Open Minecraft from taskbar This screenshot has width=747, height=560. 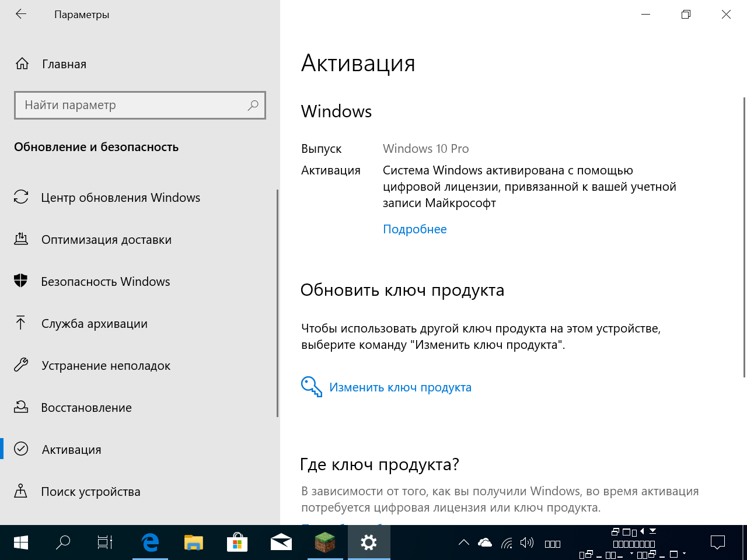click(x=325, y=542)
